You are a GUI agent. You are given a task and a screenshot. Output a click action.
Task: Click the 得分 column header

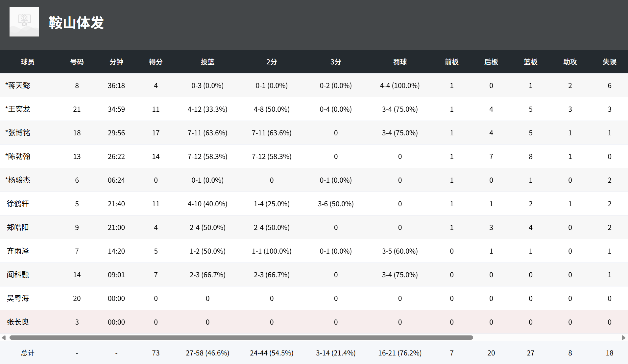tap(156, 62)
